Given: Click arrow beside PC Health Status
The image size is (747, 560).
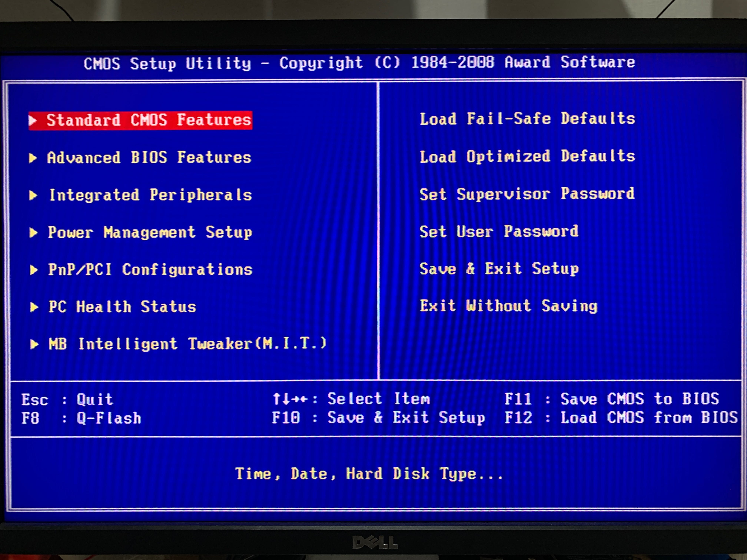Looking at the screenshot, I should click(x=34, y=307).
